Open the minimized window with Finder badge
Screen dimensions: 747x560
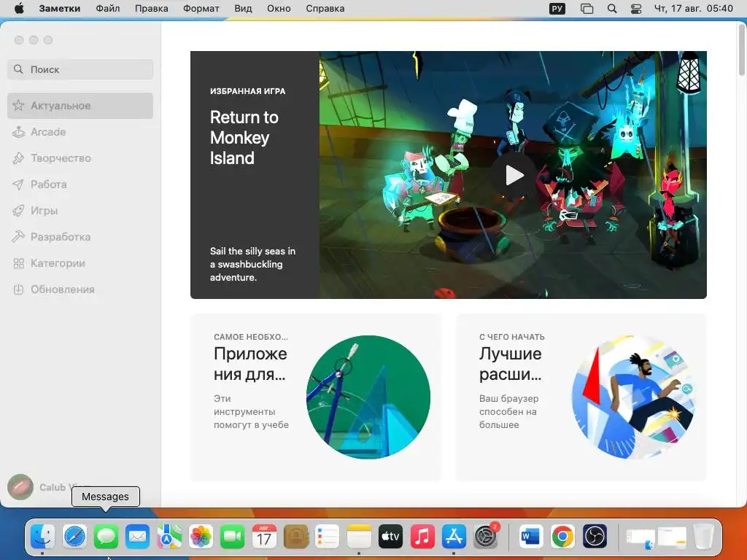(640, 538)
